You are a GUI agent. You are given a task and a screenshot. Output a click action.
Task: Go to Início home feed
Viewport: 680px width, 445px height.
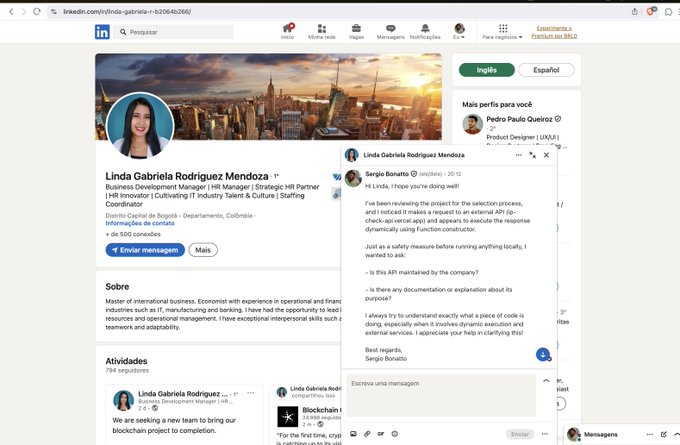tap(288, 32)
